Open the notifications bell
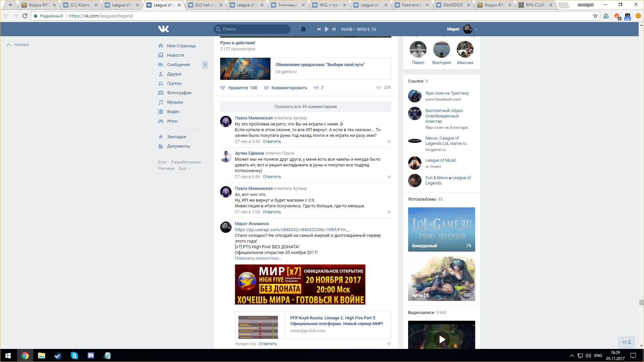The height and width of the screenshot is (362, 644). [303, 29]
